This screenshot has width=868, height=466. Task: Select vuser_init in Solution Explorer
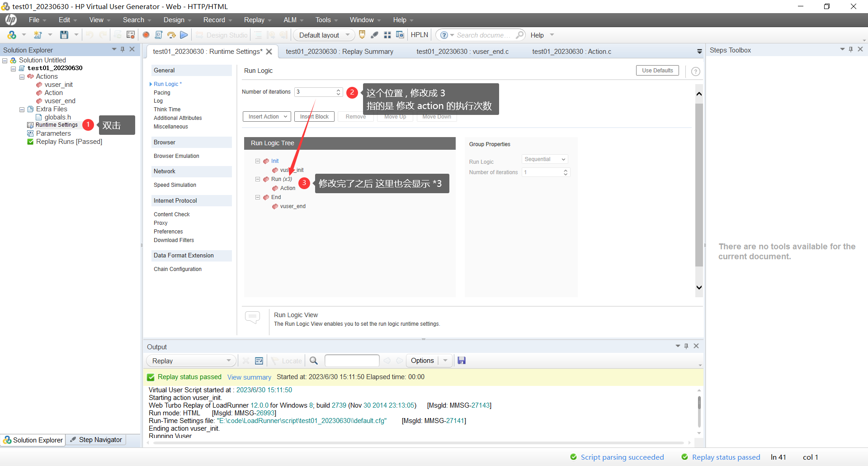coord(58,85)
